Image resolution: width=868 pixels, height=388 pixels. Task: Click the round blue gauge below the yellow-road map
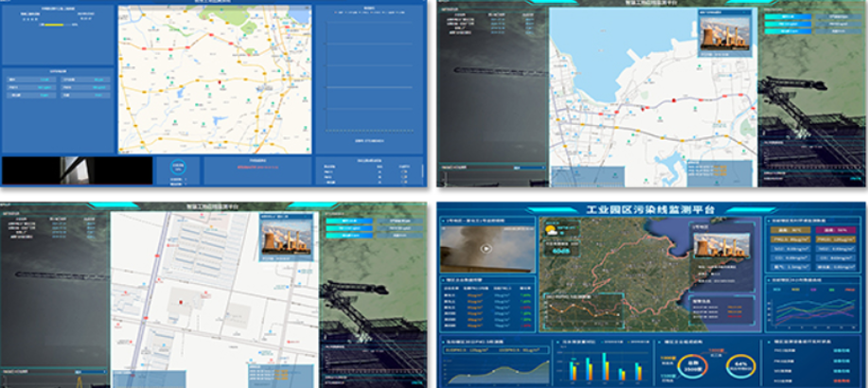179,167
